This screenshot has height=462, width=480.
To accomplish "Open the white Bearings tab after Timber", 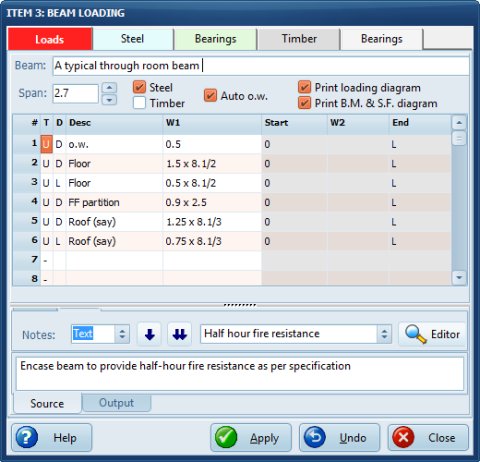I will point(382,39).
